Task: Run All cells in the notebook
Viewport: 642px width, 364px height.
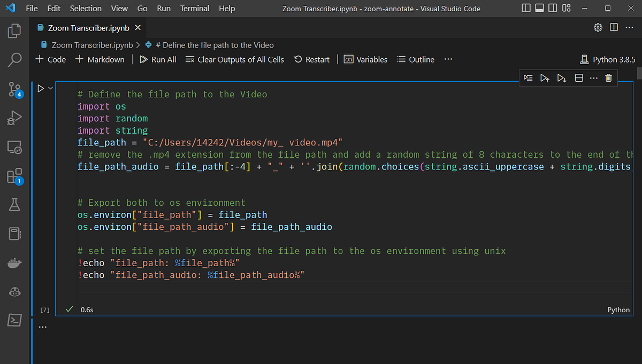Action: point(157,59)
